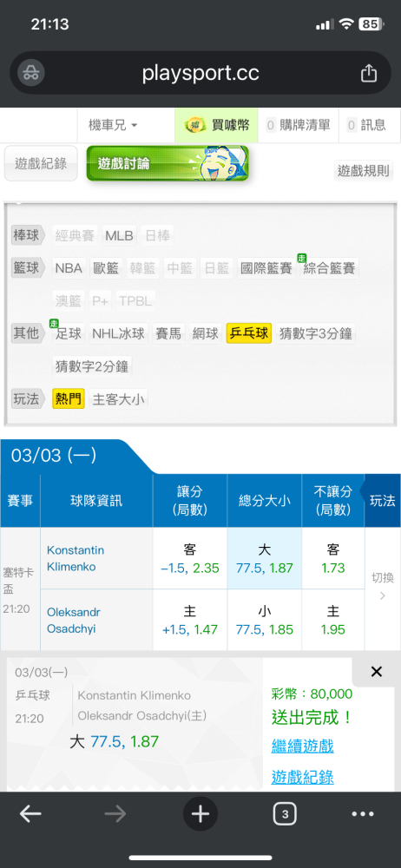Tap the 03/03 (一) date header
Image resolution: width=401 pixels, height=868 pixels.
[54, 456]
